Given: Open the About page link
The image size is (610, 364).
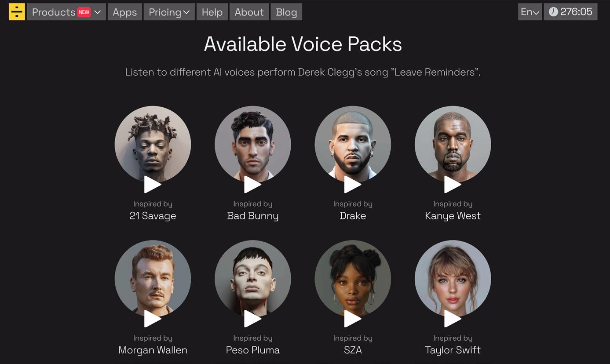Looking at the screenshot, I should pyautogui.click(x=249, y=12).
